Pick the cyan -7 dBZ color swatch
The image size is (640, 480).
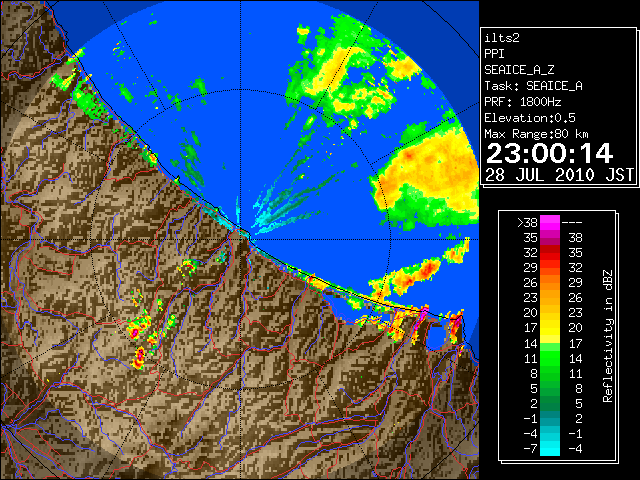[x=550, y=449]
